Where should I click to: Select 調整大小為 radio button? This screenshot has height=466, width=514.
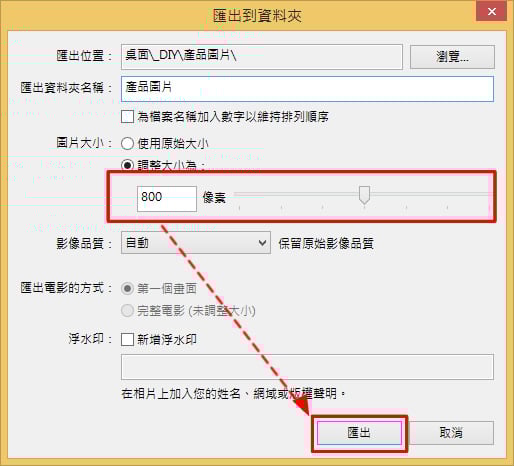[127, 165]
